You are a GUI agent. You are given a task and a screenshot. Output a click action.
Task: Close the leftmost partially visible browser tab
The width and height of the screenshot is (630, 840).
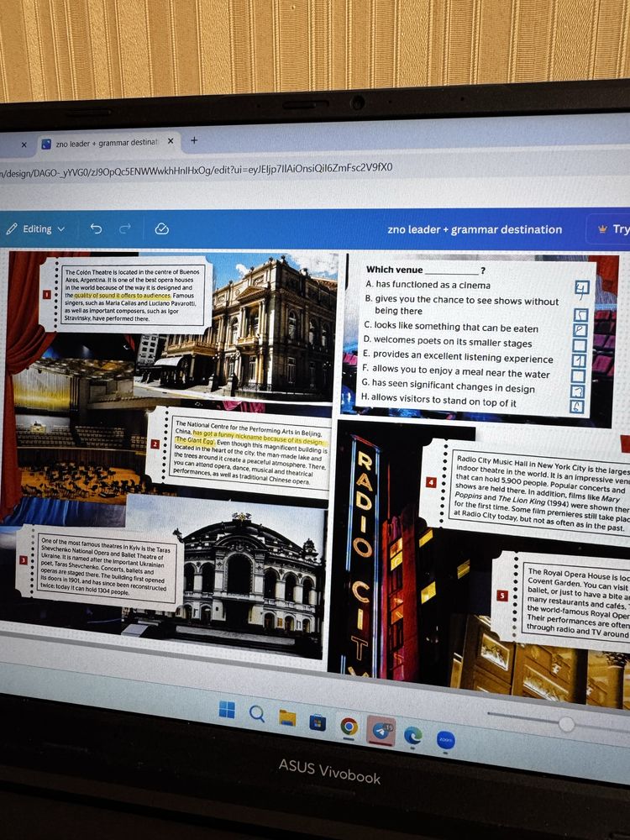point(24,144)
